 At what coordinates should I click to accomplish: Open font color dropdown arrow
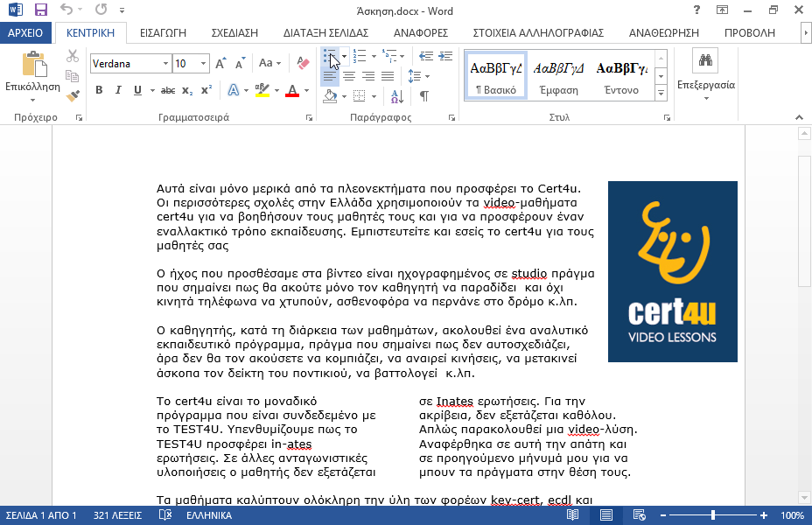pyautogui.click(x=306, y=90)
